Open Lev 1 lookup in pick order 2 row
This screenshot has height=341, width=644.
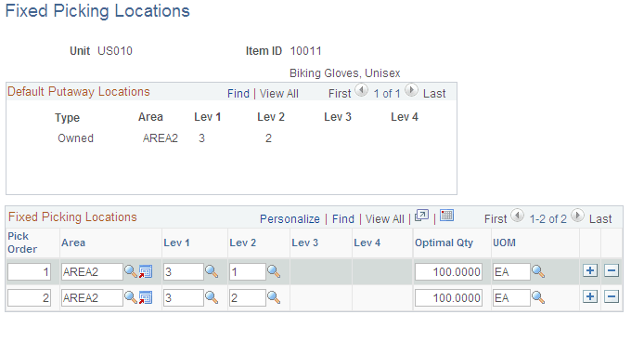tap(212, 297)
